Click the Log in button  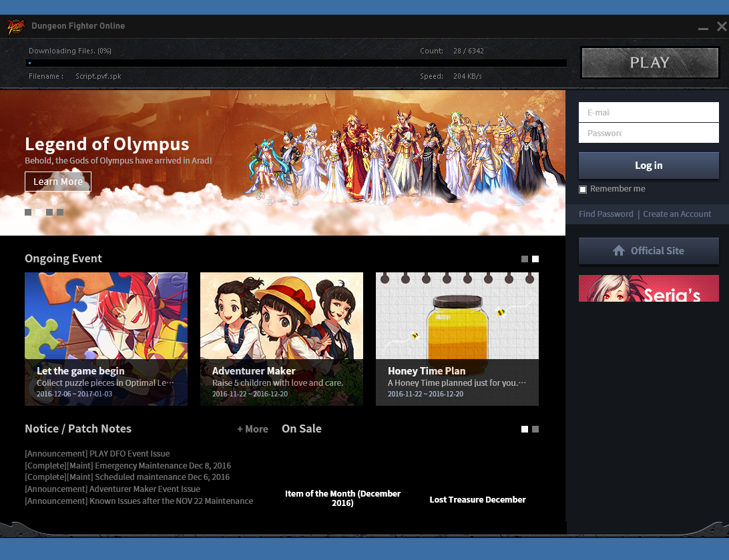pyautogui.click(x=649, y=166)
